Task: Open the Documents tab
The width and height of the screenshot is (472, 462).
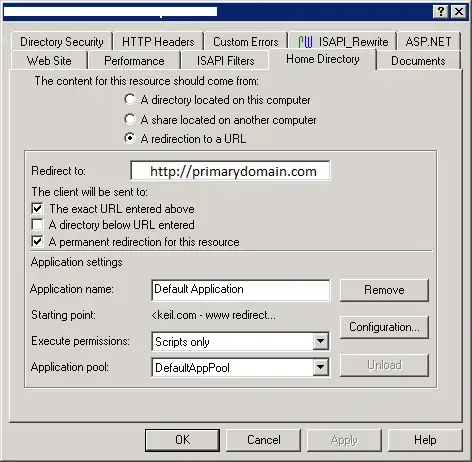Action: tap(418, 61)
